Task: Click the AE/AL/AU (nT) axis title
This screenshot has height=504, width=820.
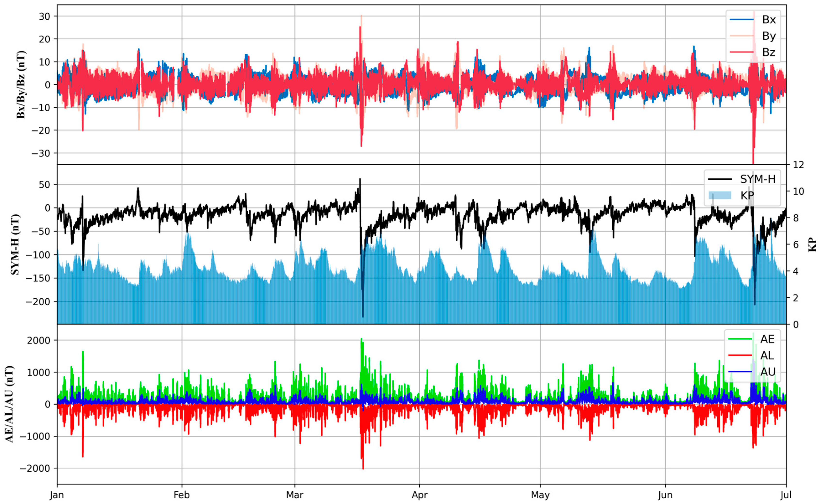Action: 9,404
